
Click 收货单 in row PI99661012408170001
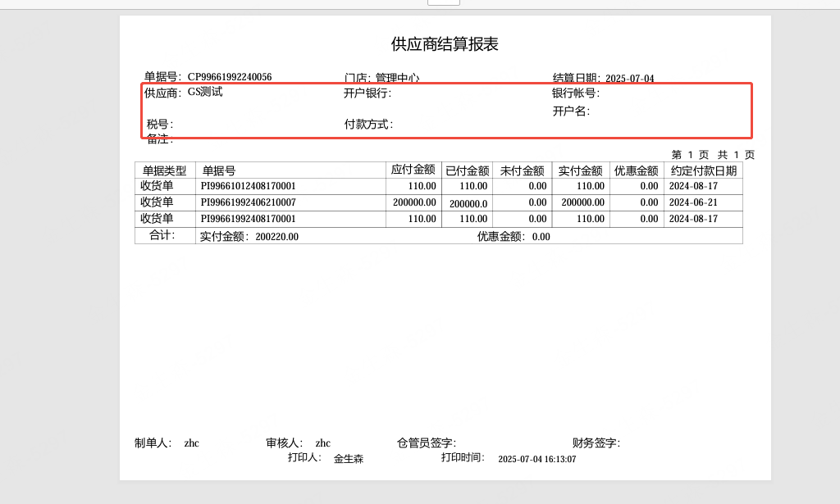point(157,186)
